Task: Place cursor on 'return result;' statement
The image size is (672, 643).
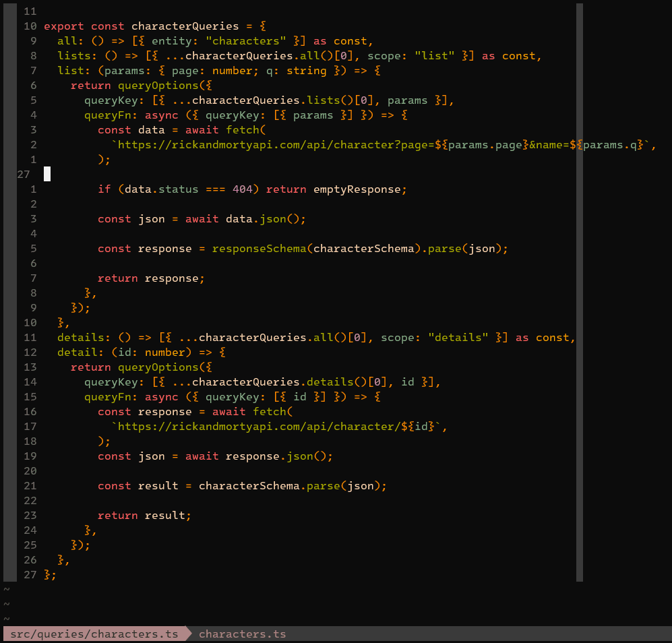Action: [144, 516]
